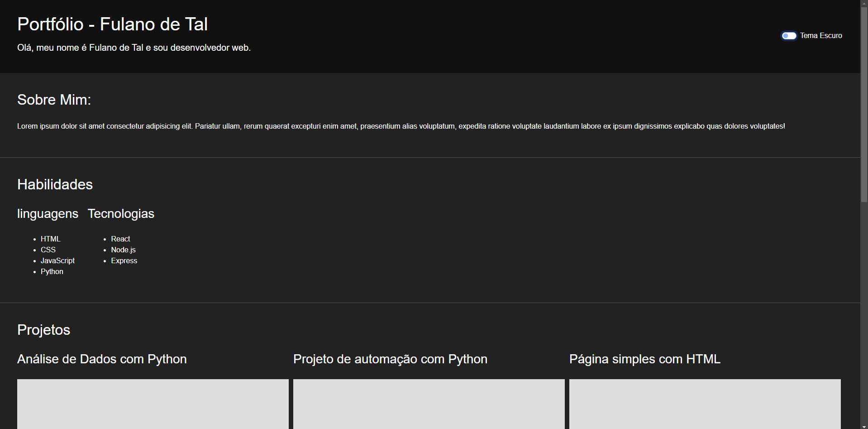The width and height of the screenshot is (868, 429).
Task: Click the Sobre Mim heading
Action: (54, 100)
